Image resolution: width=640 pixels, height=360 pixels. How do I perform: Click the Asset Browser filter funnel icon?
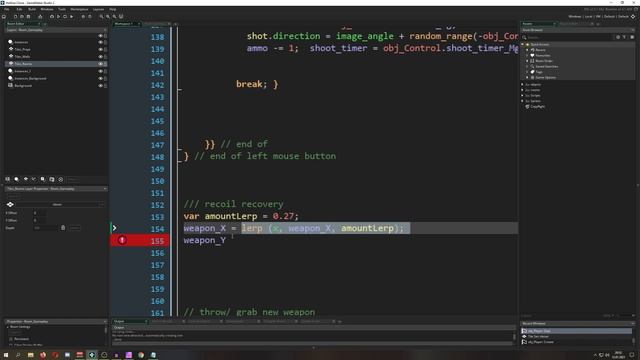click(x=624, y=37)
